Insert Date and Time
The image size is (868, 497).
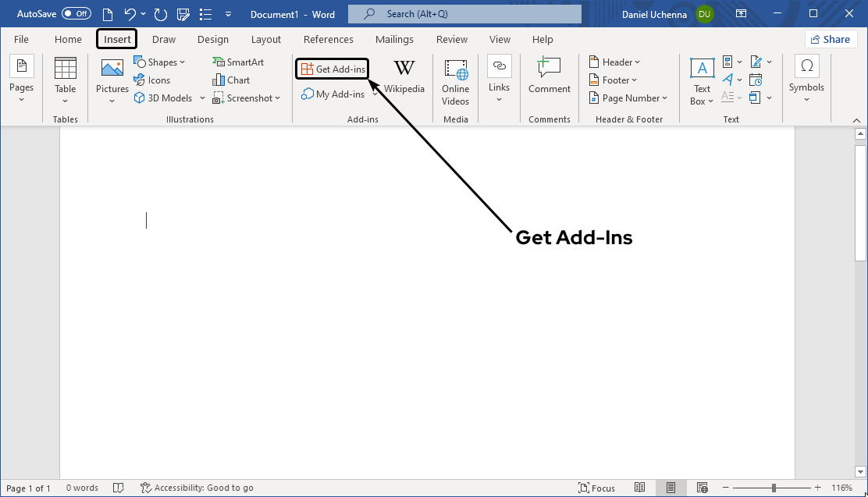(756, 80)
